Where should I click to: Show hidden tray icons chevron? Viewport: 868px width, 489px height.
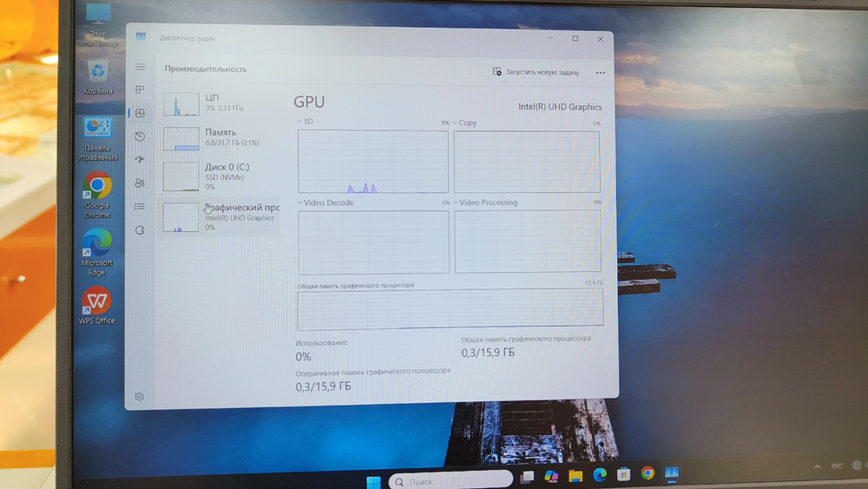point(817,466)
